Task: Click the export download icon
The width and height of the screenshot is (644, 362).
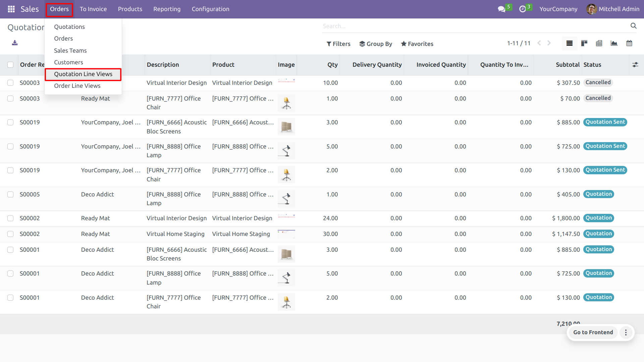Action: pyautogui.click(x=15, y=43)
